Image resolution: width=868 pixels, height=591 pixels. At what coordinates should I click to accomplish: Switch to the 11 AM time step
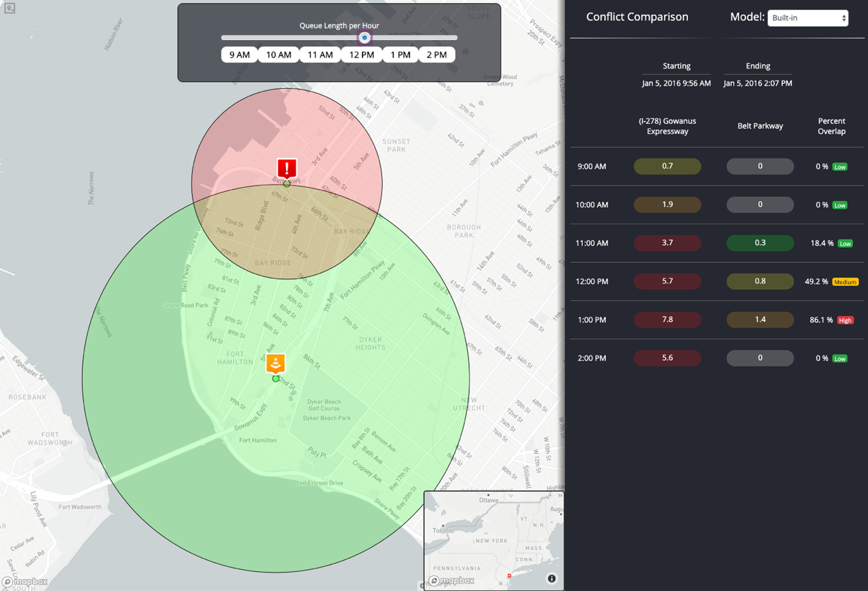click(320, 55)
